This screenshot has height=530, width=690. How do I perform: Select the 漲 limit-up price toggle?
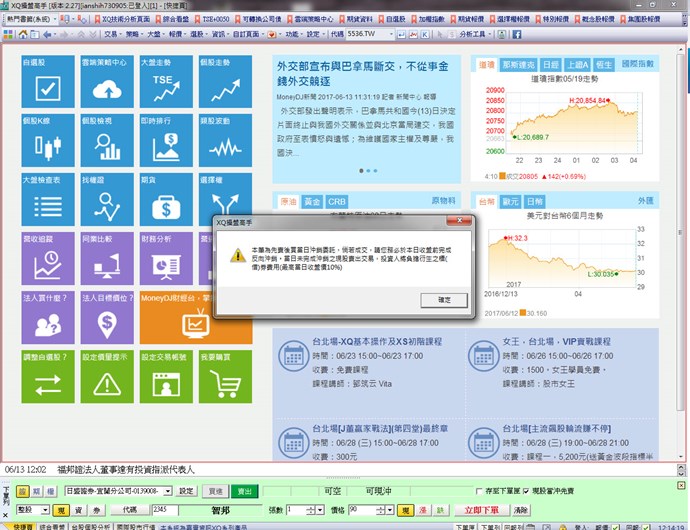click(x=423, y=510)
